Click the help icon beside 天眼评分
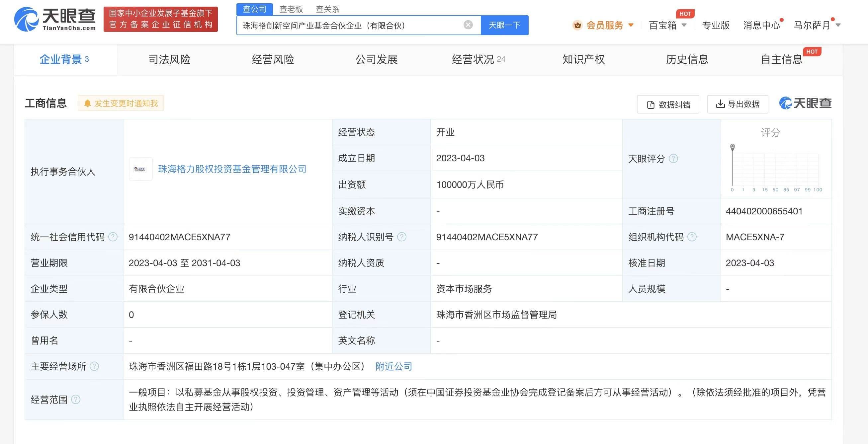The height and width of the screenshot is (444, 868). tap(673, 158)
